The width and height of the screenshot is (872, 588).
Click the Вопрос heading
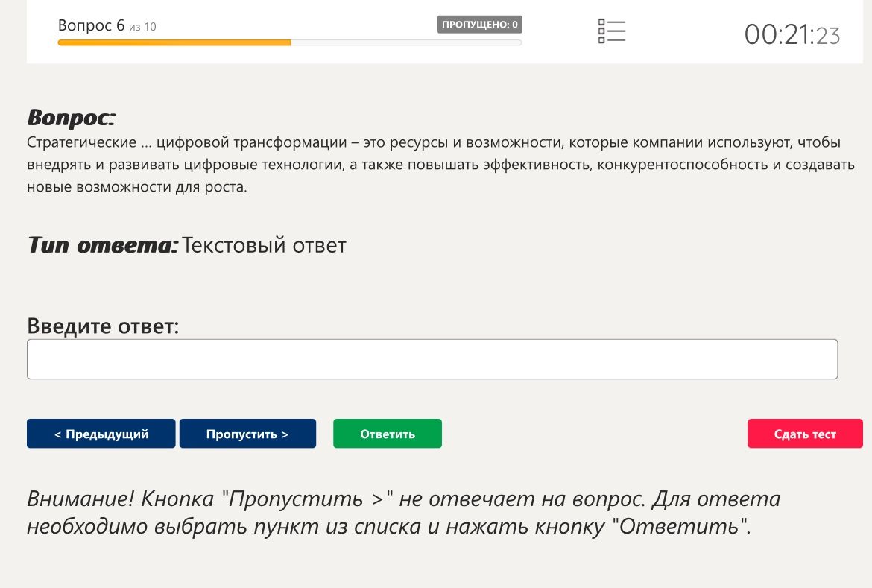point(72,118)
